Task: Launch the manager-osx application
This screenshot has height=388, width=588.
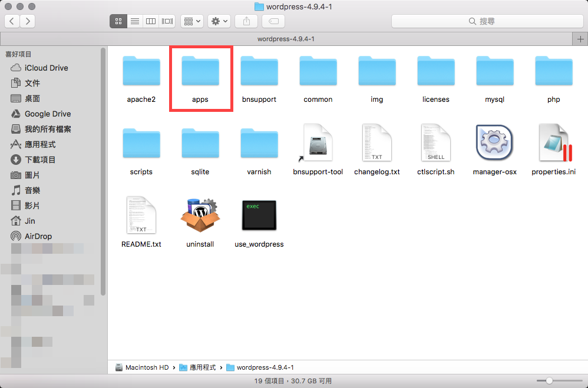Action: tap(495, 143)
